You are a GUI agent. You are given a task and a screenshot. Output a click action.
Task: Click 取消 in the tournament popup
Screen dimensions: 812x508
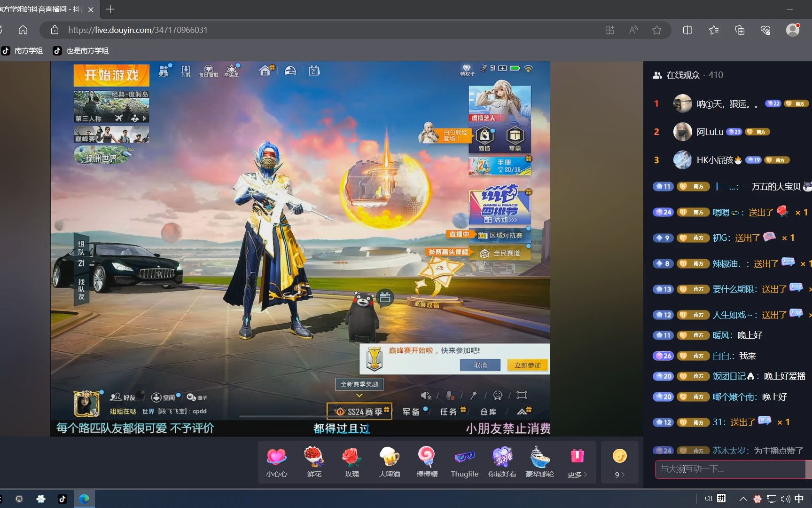tap(480, 365)
